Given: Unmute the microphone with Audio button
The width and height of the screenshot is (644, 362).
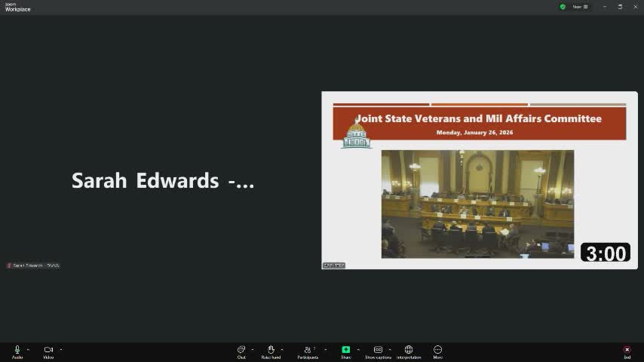Looking at the screenshot, I should click(17, 350).
